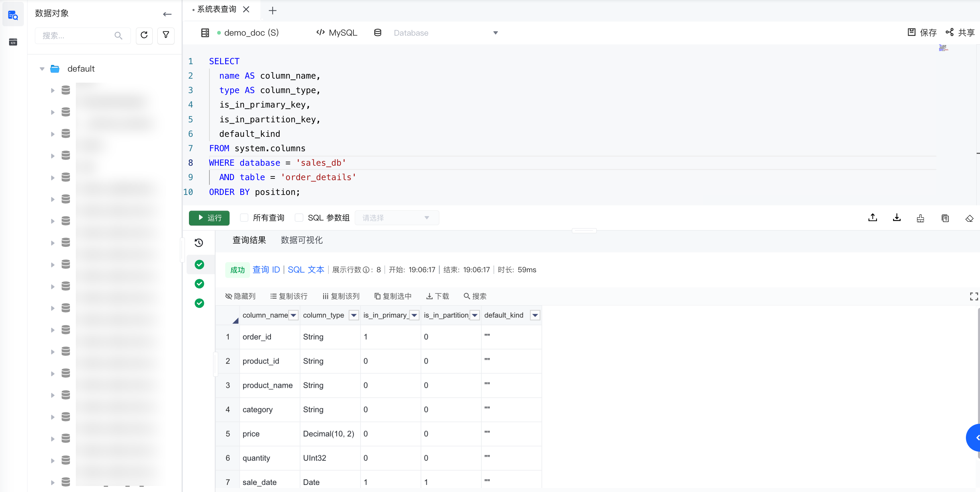Screen dimensions: 980x492
Task: Open the Database selector dropdown
Action: (x=445, y=33)
